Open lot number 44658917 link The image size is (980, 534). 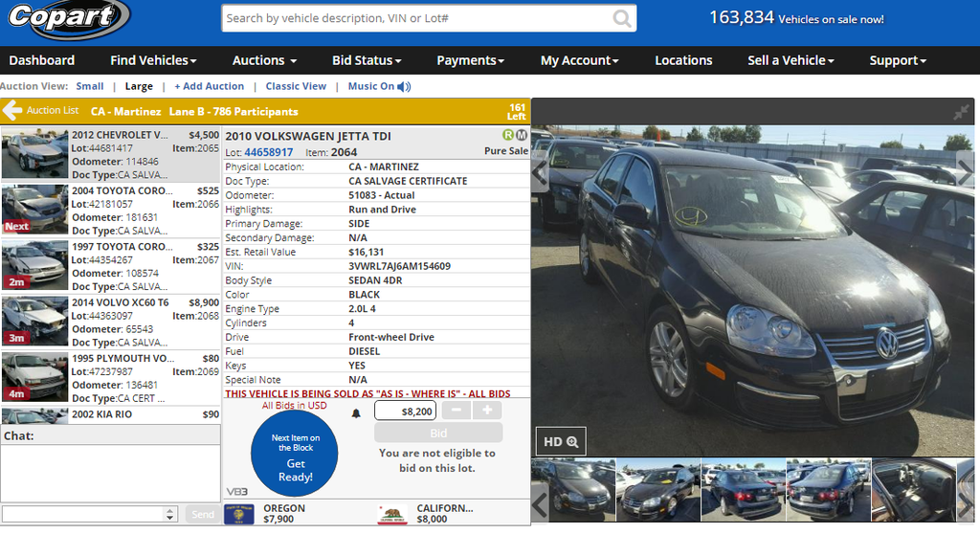tap(269, 152)
